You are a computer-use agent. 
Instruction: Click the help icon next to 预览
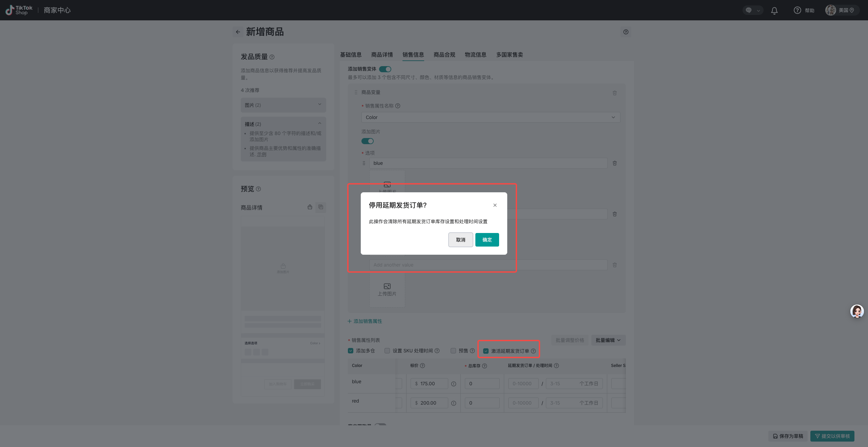click(258, 189)
